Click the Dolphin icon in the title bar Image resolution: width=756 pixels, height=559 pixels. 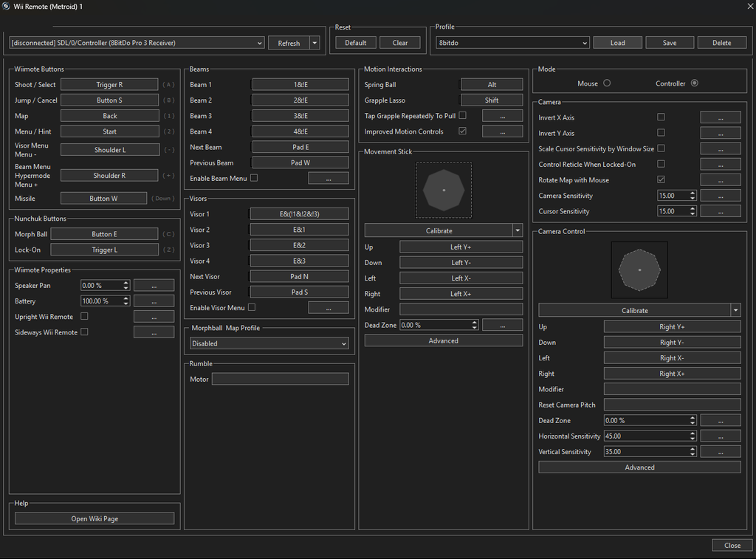(7, 7)
